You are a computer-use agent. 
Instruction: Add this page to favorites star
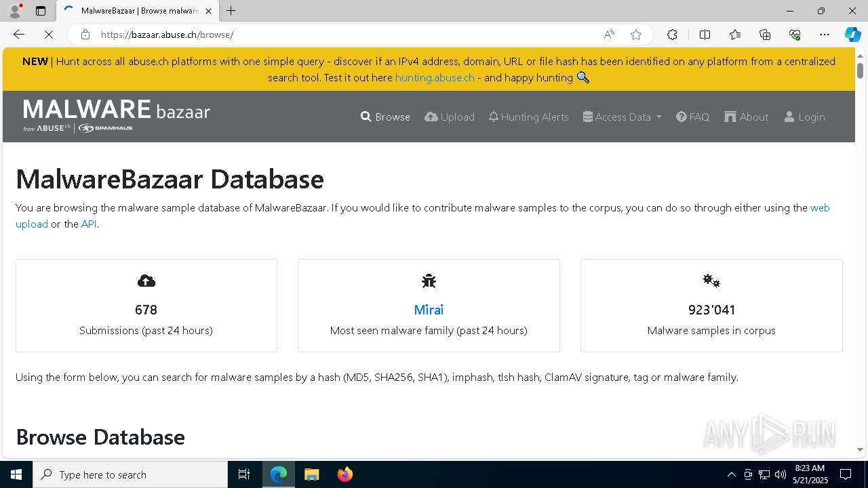pyautogui.click(x=635, y=35)
